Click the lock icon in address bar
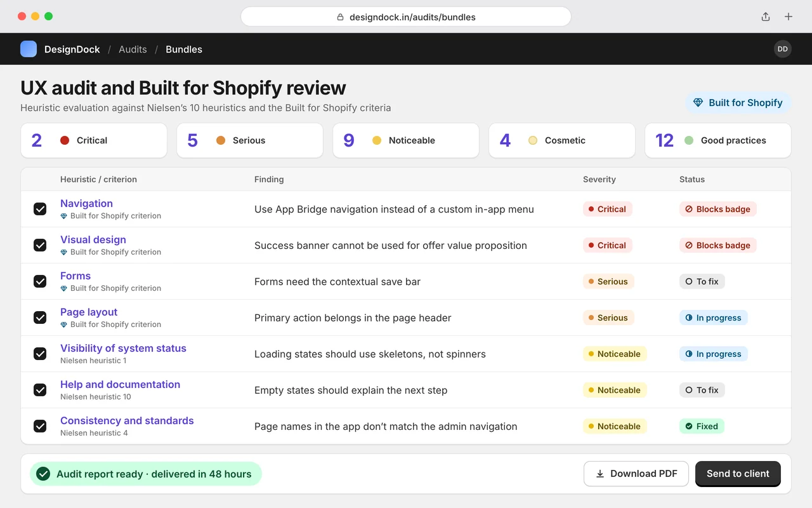 (x=341, y=17)
